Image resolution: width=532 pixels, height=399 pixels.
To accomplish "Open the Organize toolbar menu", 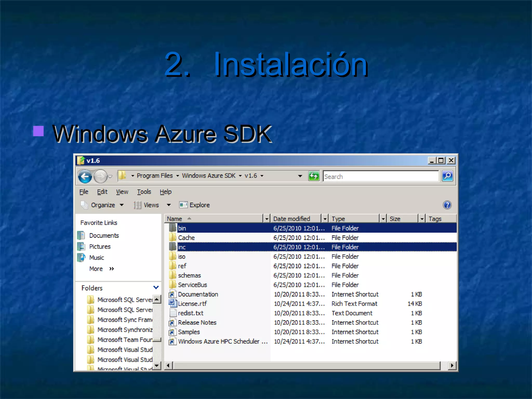I will (x=102, y=205).
